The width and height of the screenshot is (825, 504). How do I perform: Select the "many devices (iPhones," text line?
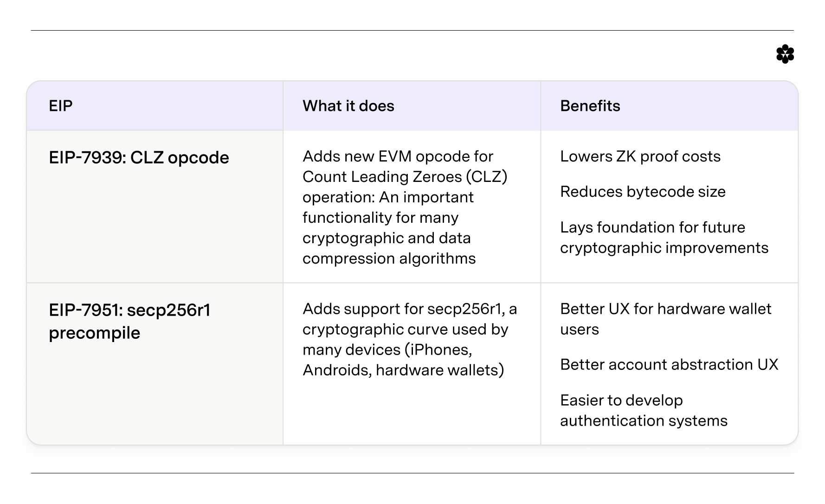[387, 350]
